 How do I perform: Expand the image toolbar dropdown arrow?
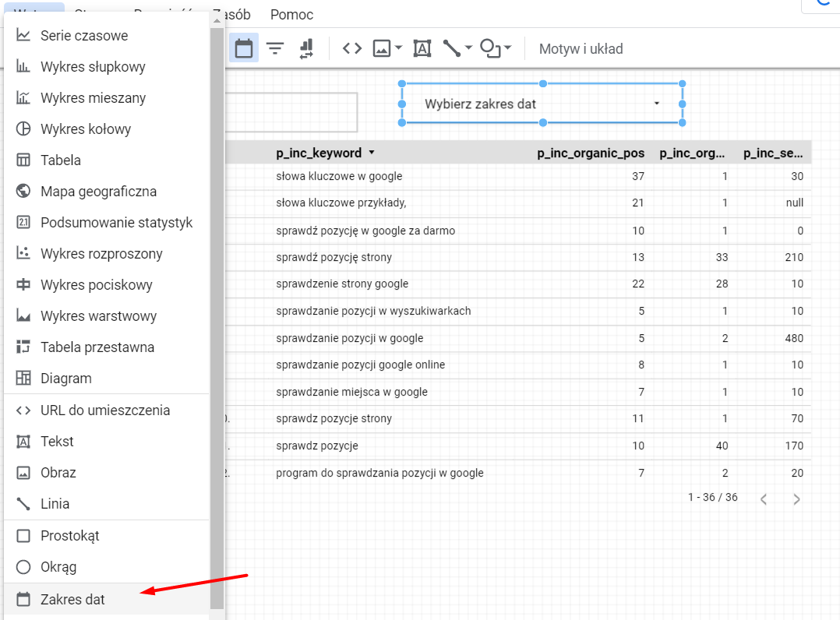[399, 48]
